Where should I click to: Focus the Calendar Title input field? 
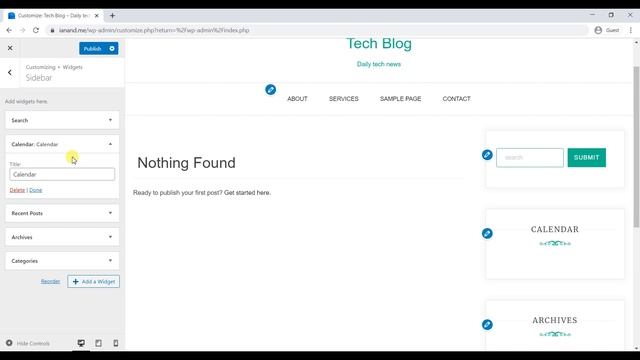pos(62,174)
